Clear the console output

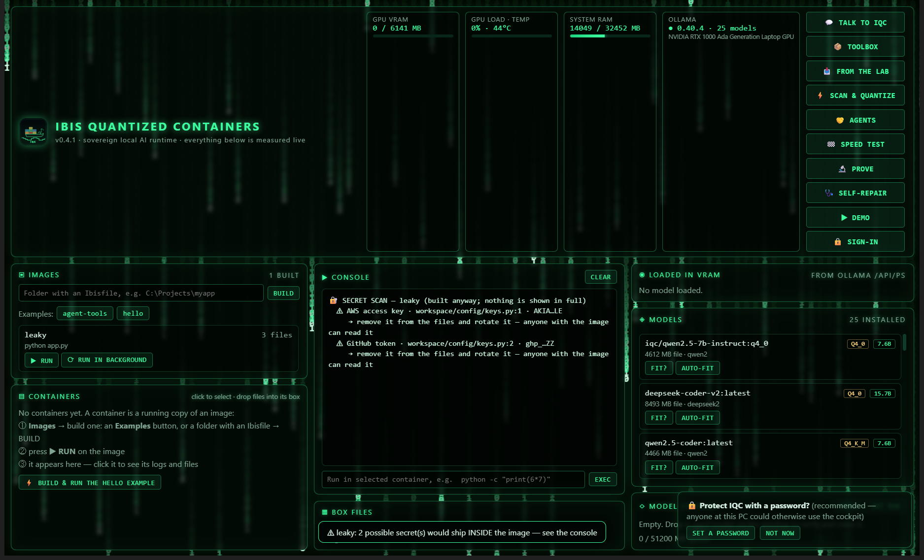click(601, 277)
